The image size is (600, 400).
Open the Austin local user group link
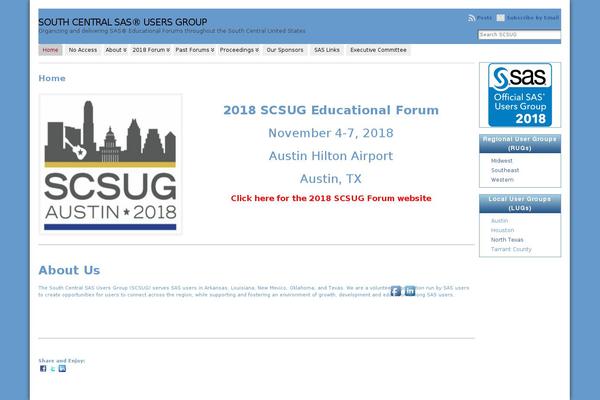[x=499, y=221]
